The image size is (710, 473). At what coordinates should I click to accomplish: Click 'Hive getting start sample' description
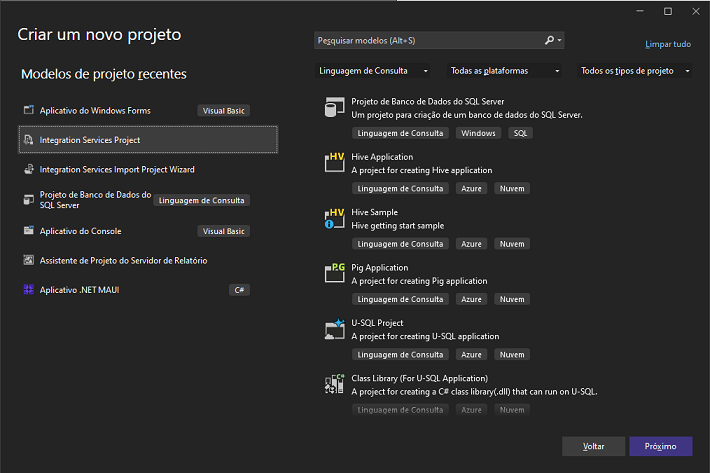tap(398, 225)
